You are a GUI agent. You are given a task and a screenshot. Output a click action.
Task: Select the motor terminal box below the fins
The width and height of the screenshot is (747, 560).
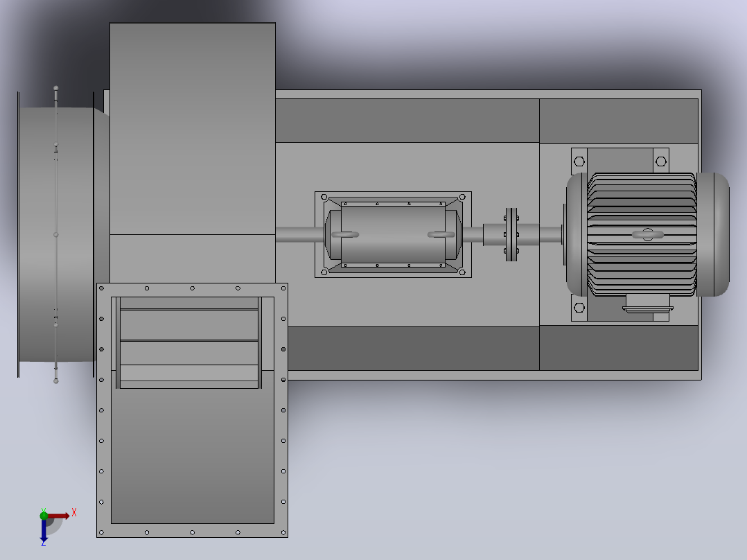point(647,304)
